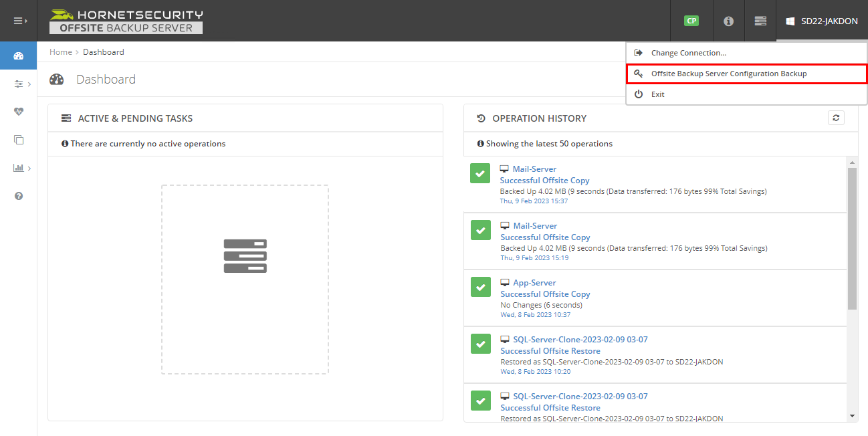Click the server stack icon in the top bar
The width and height of the screenshot is (868, 436).
[760, 21]
